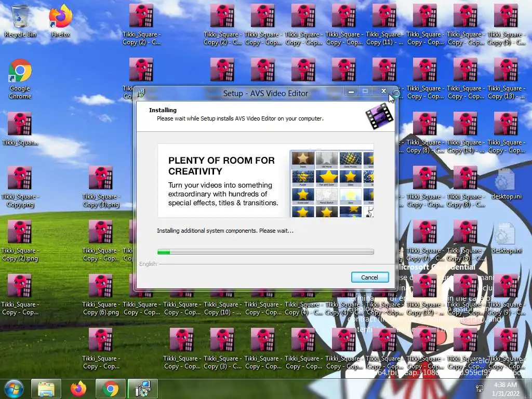Click the Old Movie effect thumbnail
Image resolution: width=532 pixels, height=399 pixels.
(326, 160)
